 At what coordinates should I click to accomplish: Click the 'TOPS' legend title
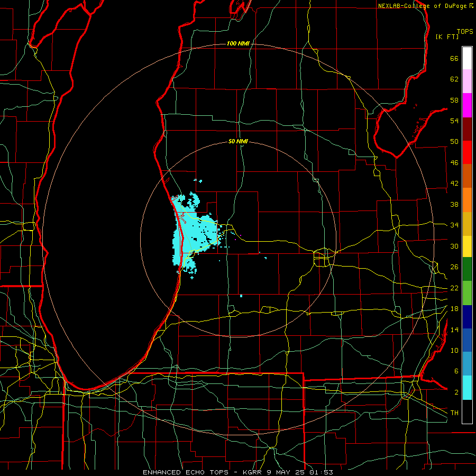pyautogui.click(x=465, y=31)
